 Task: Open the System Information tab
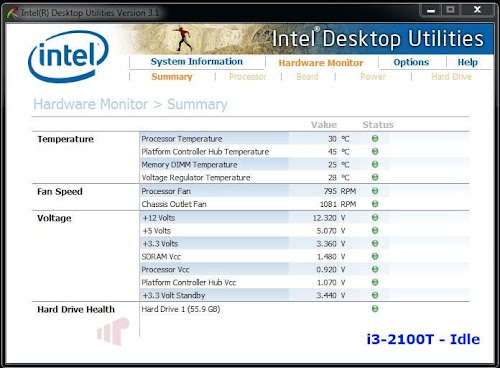197,62
